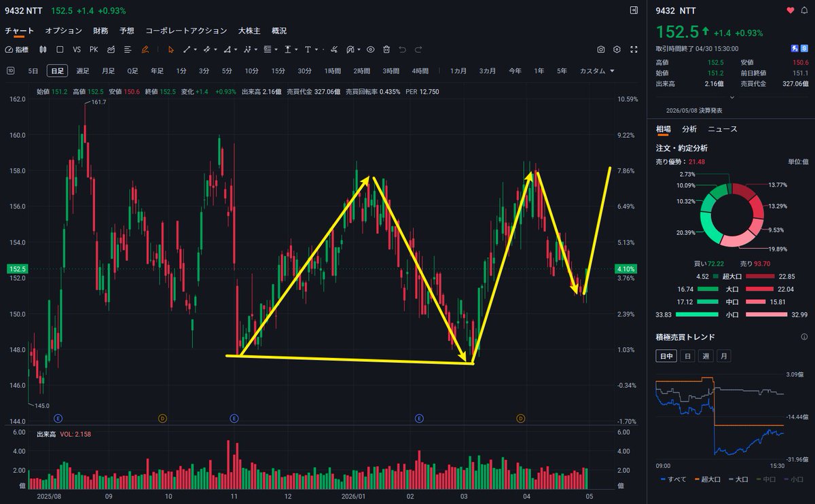Viewport: 815px width, 504px height.
Task: Open wave pattern tool dropdown arrow
Action: [255, 50]
